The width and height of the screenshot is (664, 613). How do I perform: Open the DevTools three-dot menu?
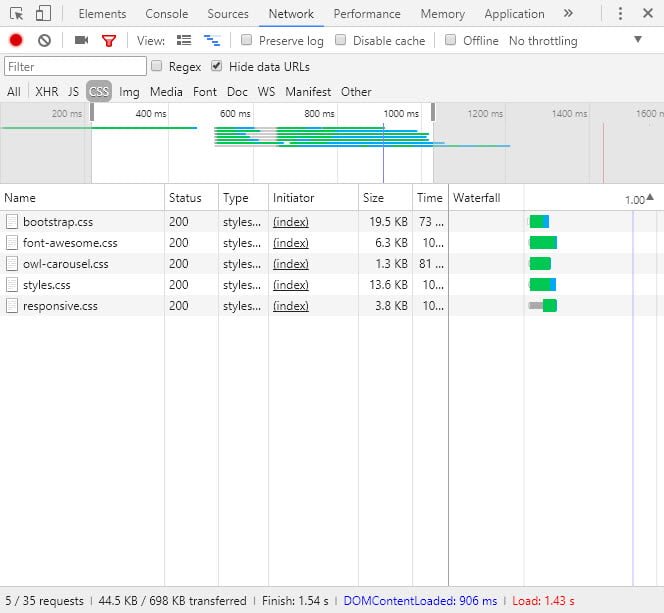tap(621, 14)
